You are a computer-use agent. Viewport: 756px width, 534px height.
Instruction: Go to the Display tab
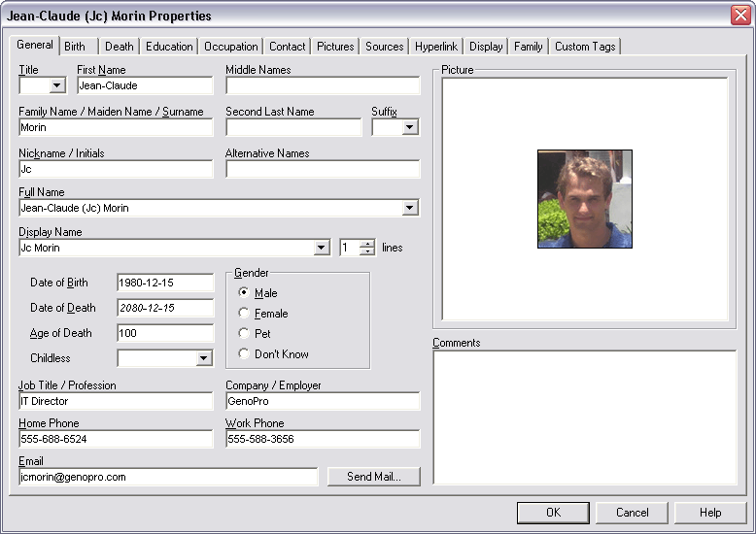click(x=486, y=47)
